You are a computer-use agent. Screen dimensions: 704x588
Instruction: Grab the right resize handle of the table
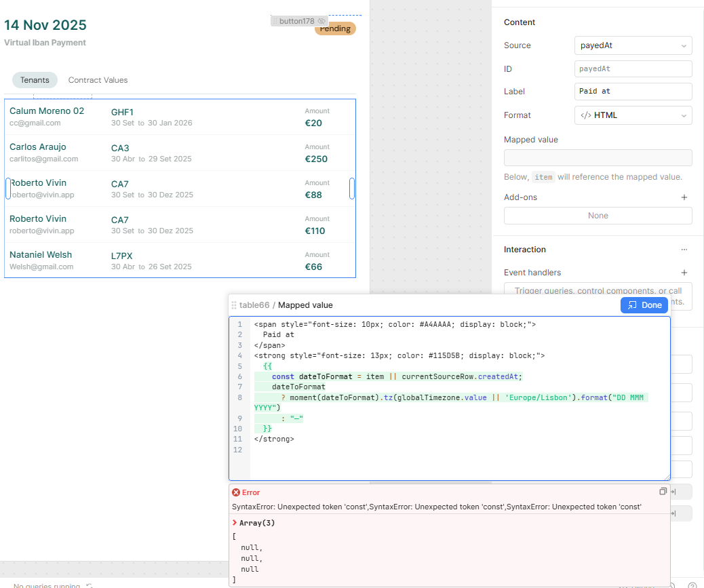tap(352, 189)
